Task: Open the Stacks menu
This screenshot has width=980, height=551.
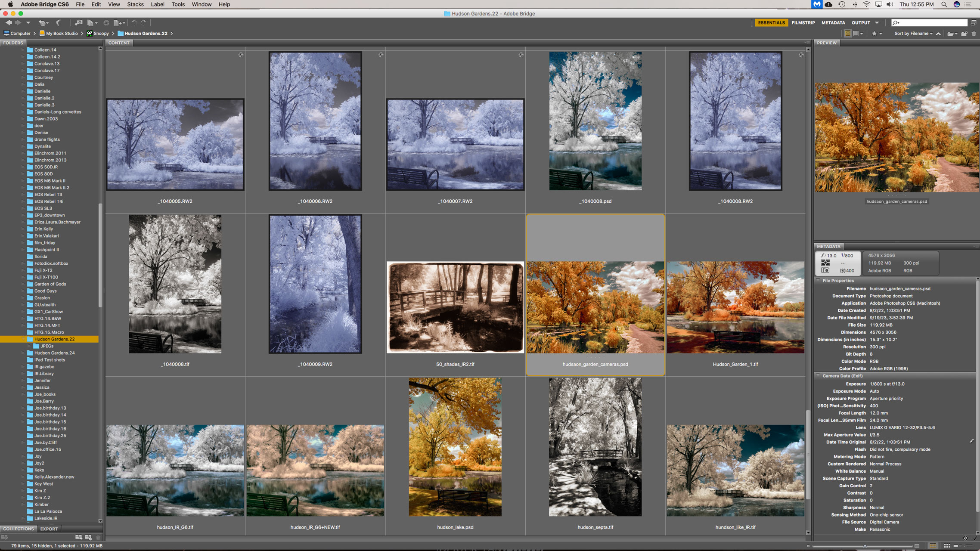Action: coord(135,4)
